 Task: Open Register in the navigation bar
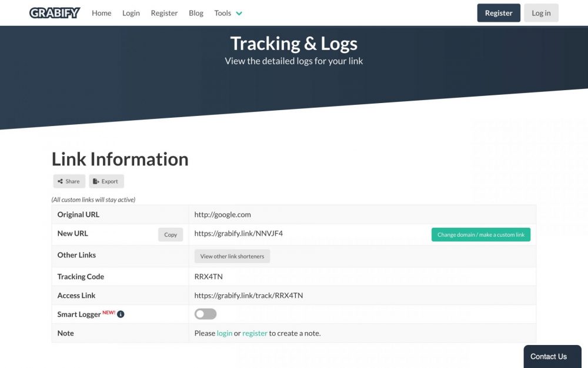(x=164, y=13)
